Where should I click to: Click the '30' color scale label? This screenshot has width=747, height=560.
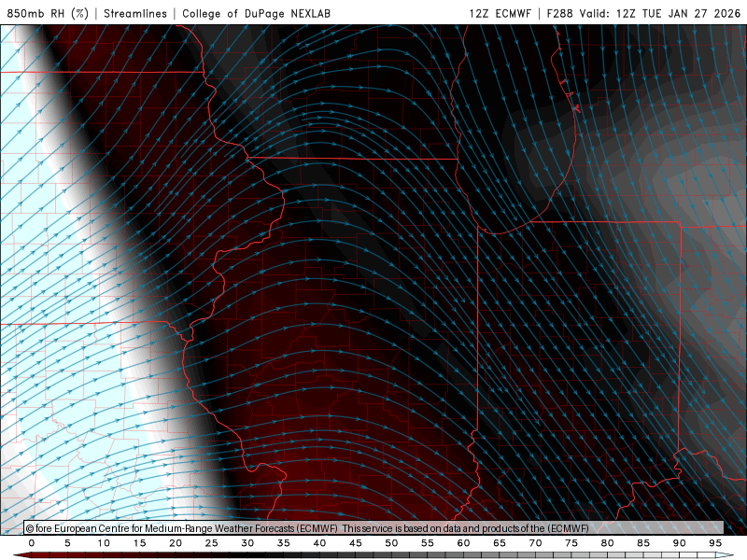pyautogui.click(x=247, y=543)
